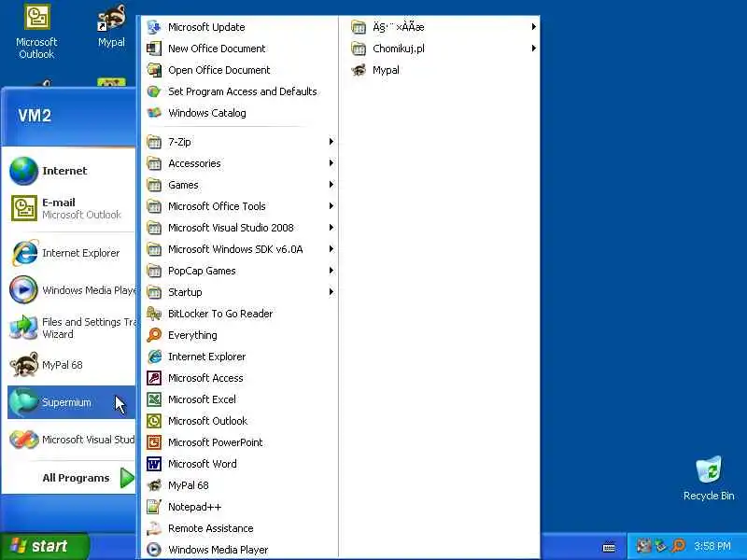Click Internet Explorer icon in All Programs list
Viewport: 747px width, 560px height.
(154, 357)
